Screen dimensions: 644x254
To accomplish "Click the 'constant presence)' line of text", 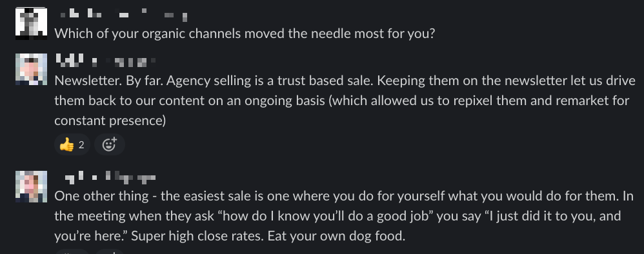I will (x=110, y=121).
